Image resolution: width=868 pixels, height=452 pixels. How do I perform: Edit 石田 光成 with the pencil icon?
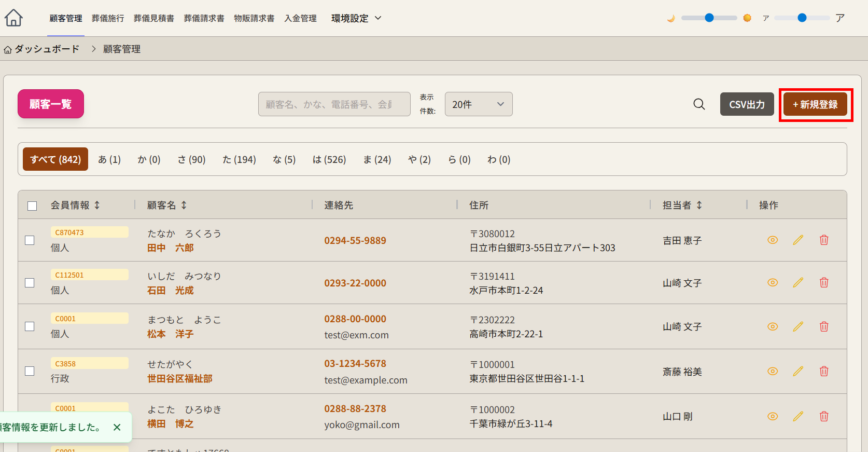798,283
